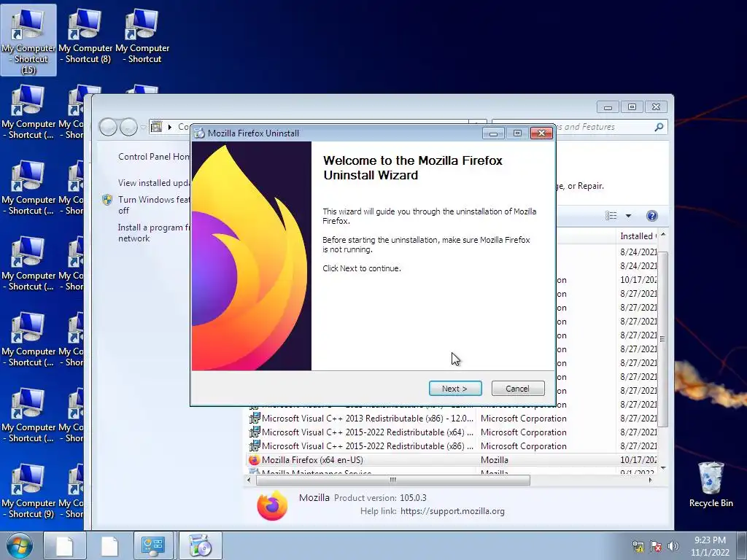Open Turn Windows features on or off
The width and height of the screenshot is (747, 560).
(x=154, y=205)
